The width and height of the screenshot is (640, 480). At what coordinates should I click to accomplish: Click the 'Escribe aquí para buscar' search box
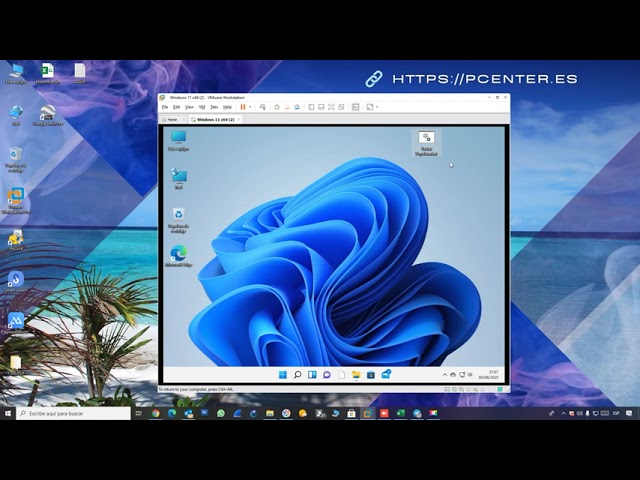click(73, 413)
